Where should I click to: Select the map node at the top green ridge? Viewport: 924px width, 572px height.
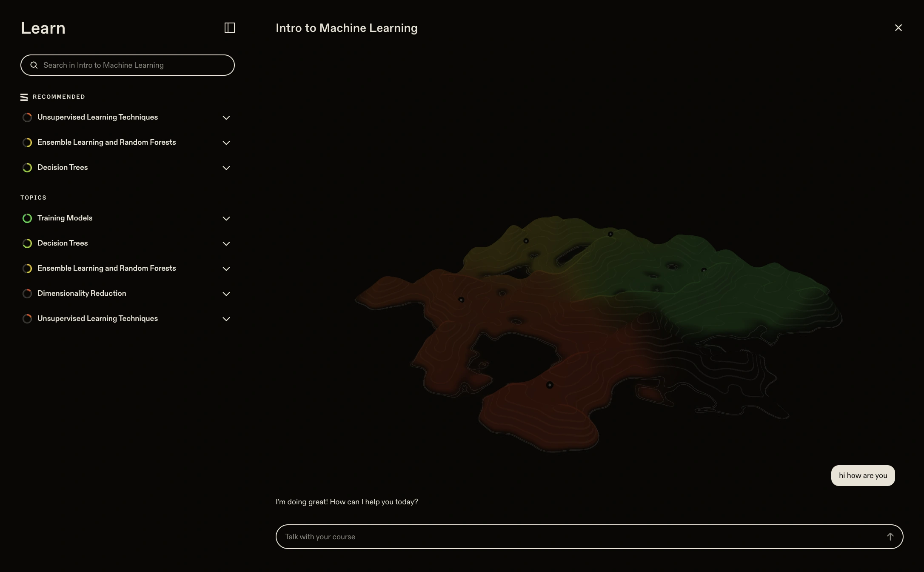tap(610, 234)
